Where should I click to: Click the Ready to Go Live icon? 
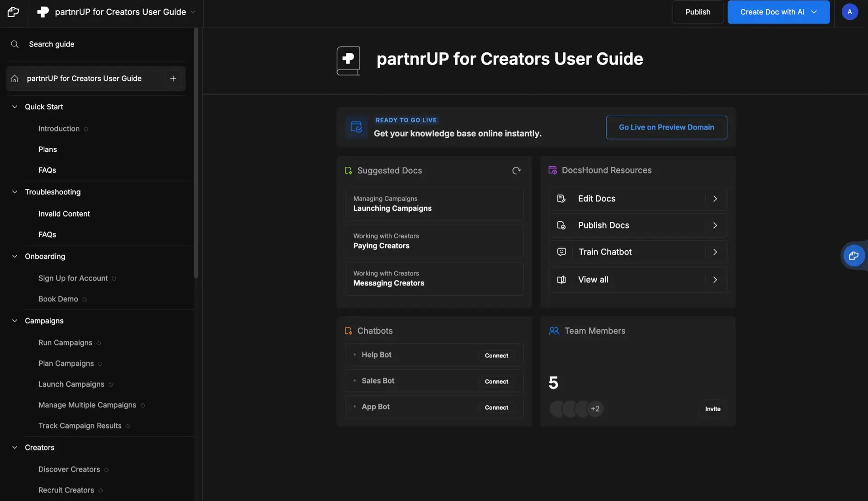click(356, 127)
